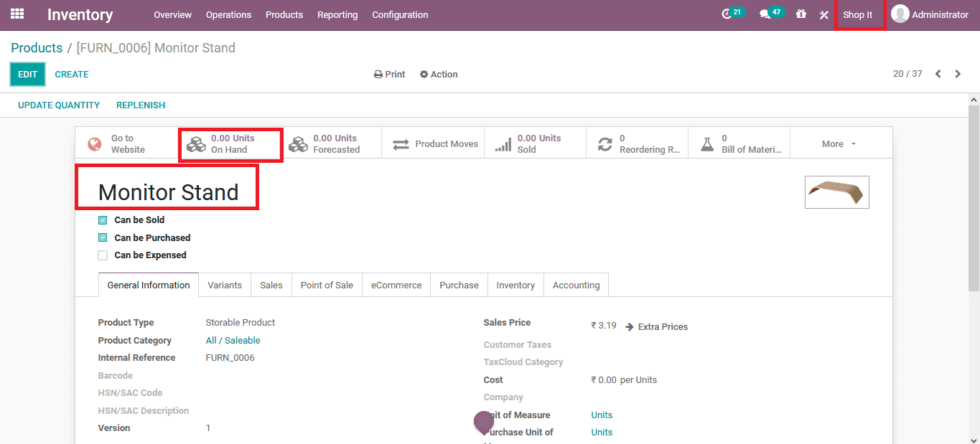The width and height of the screenshot is (980, 444).
Task: Switch to the Variants tab
Action: 225,285
